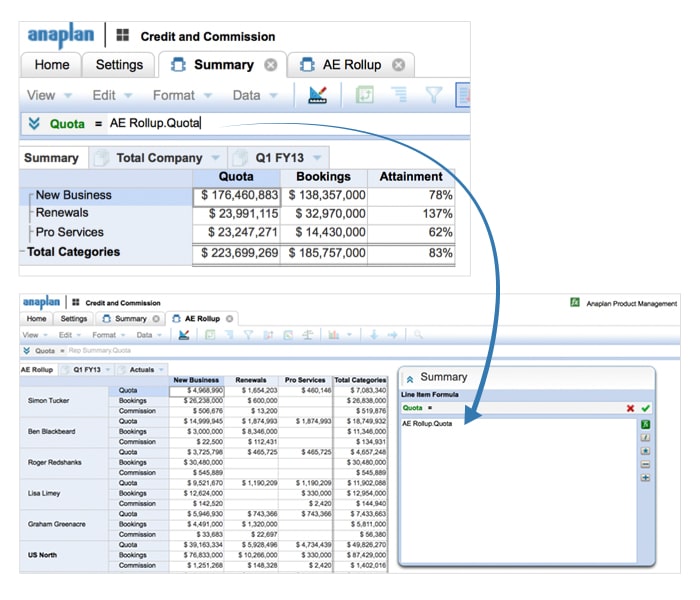
Task: Switch to AE Rollup tab in top window
Action: 352,65
